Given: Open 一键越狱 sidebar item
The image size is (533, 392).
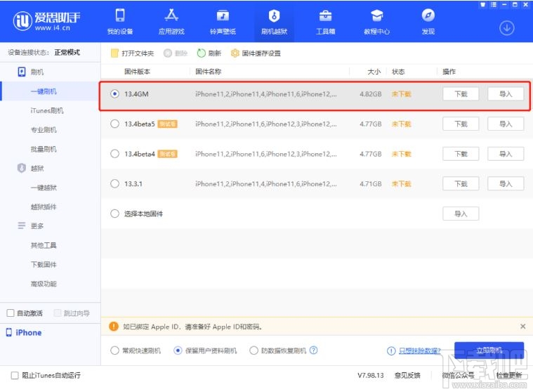Looking at the screenshot, I should (44, 188).
